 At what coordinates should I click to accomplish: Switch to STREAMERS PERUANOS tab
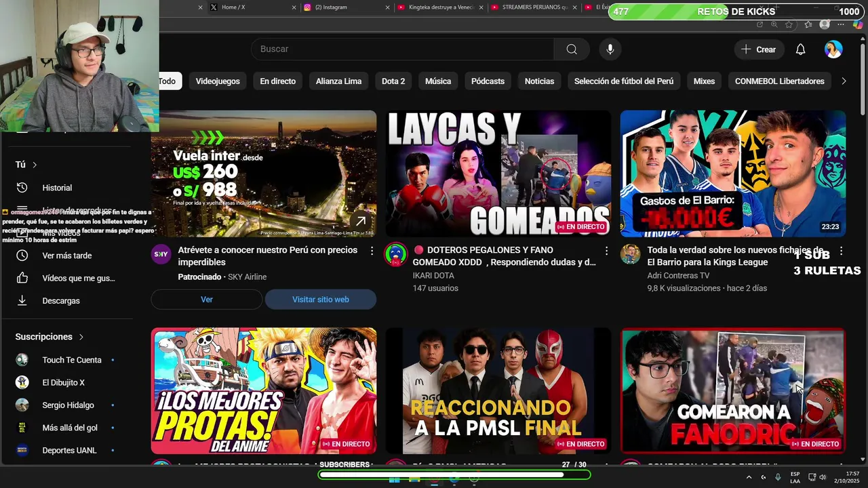533,7
